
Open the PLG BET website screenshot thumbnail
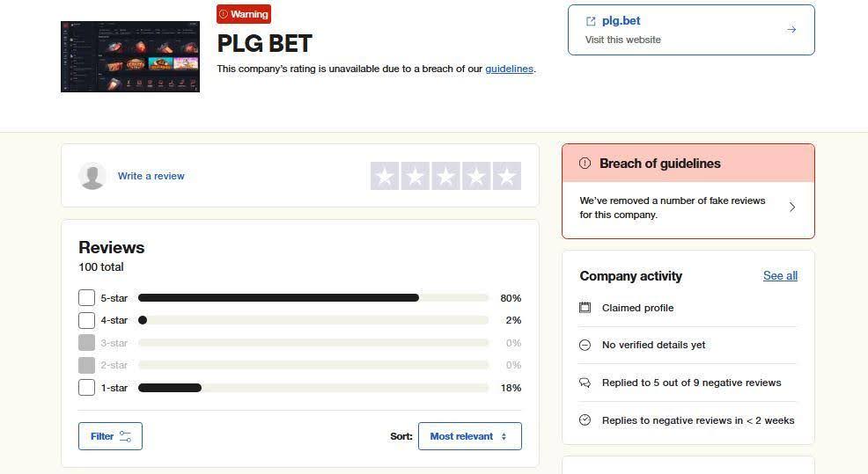point(130,56)
